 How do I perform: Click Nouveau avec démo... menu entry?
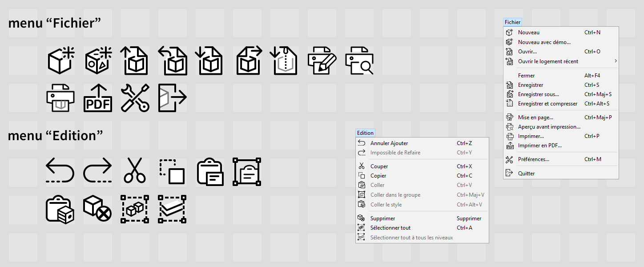point(544,42)
